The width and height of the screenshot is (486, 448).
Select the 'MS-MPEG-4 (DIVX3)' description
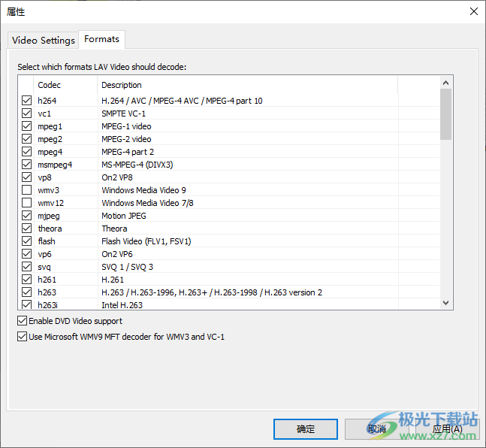[x=137, y=165]
